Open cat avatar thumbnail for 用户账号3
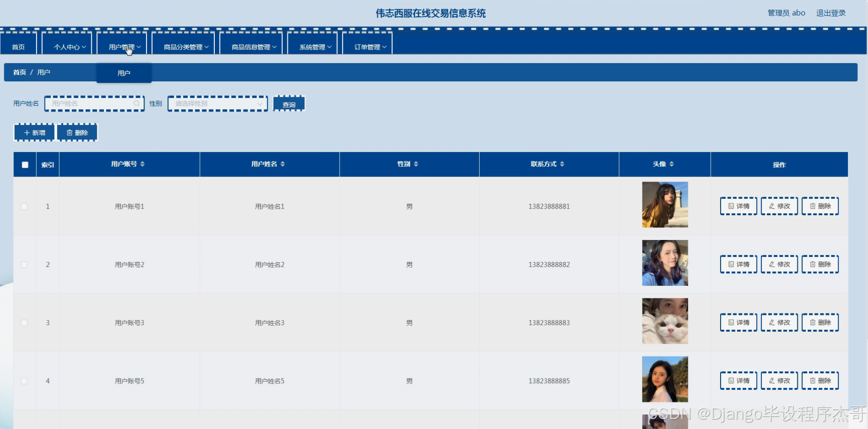 pos(665,321)
